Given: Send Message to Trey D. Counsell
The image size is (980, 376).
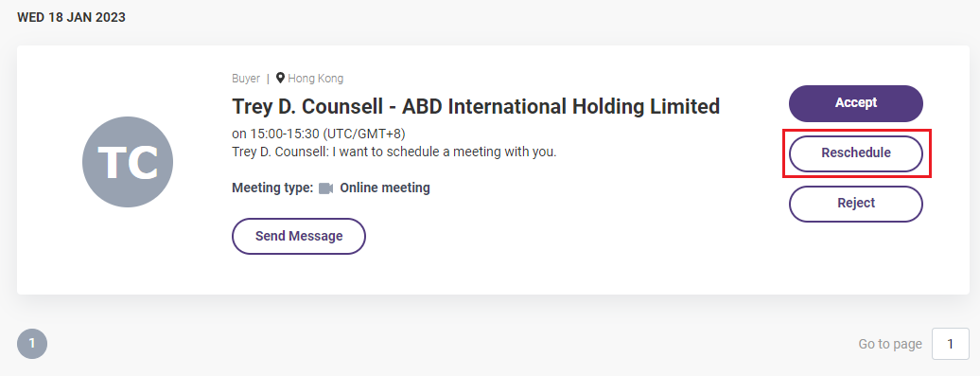Looking at the screenshot, I should pos(299,236).
